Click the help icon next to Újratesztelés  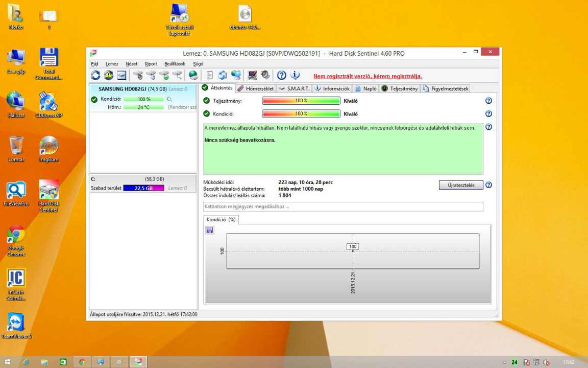click(x=488, y=185)
